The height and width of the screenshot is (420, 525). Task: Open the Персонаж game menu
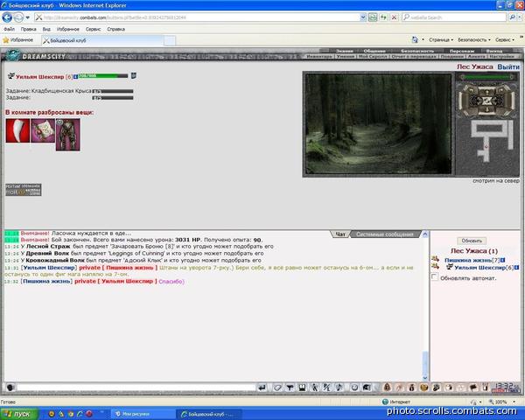(462, 51)
